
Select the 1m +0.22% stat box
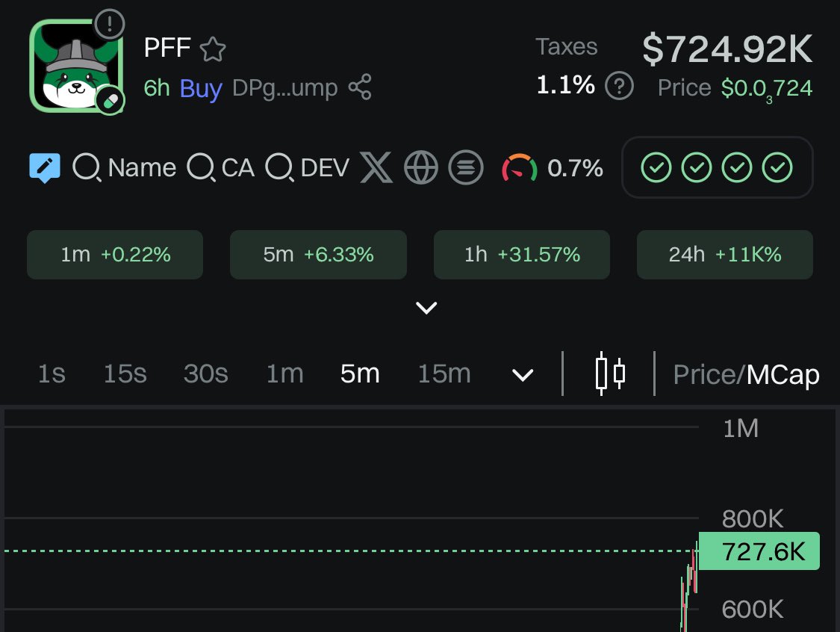click(x=115, y=255)
